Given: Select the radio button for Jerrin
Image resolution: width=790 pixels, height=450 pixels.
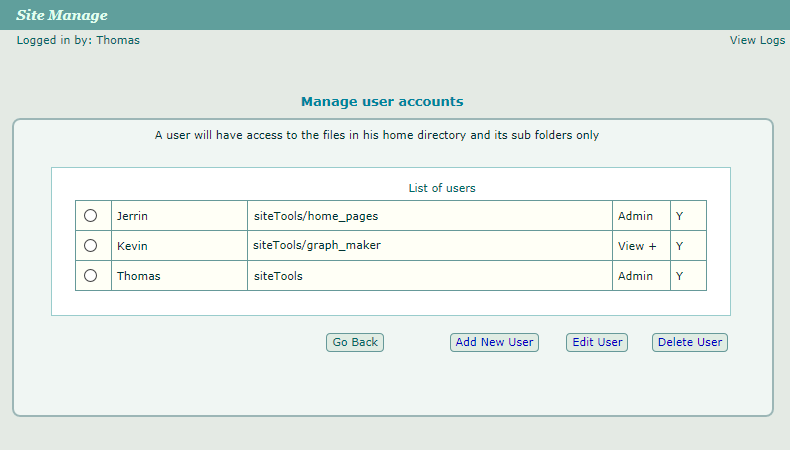Looking at the screenshot, I should click(91, 216).
